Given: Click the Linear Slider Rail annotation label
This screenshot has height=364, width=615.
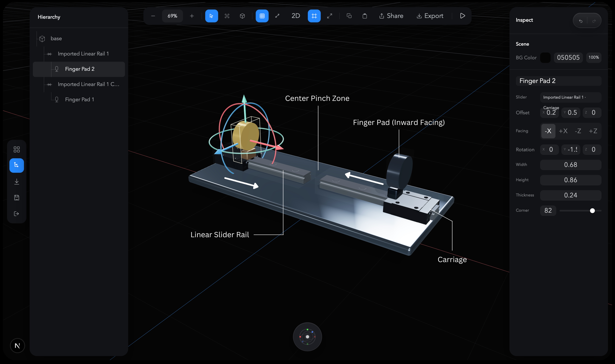Looking at the screenshot, I should [220, 235].
